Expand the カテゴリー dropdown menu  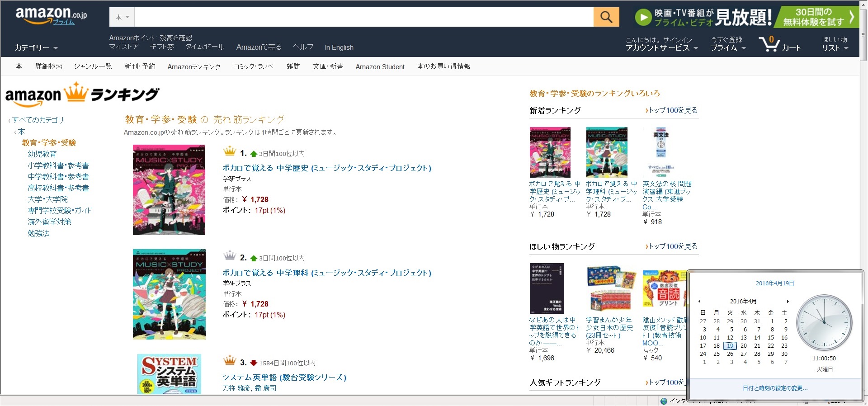36,47
